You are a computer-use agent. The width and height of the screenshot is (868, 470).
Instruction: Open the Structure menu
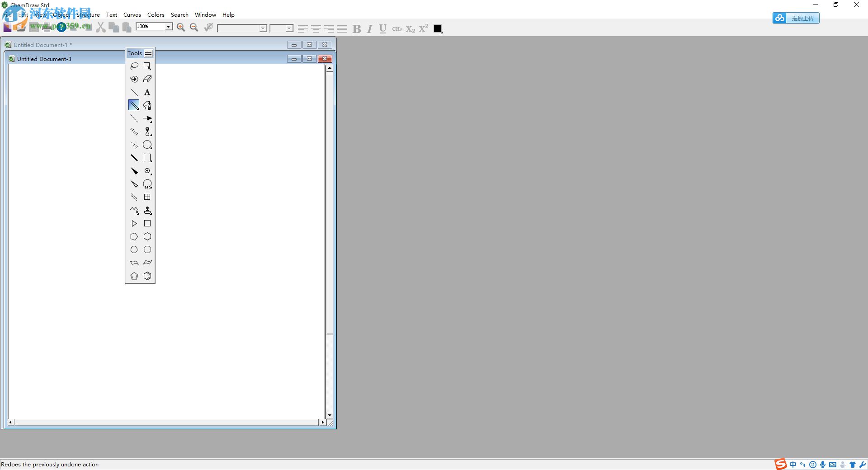[x=88, y=15]
